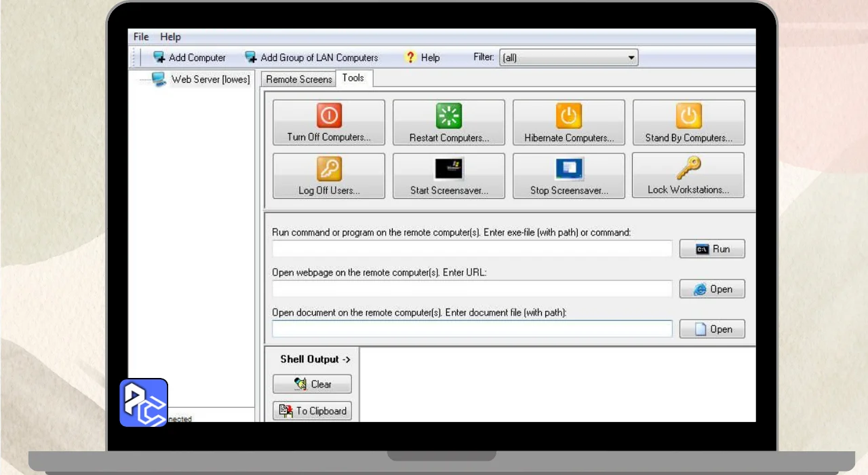
Task: Open the Help menu in menu bar
Action: pyautogui.click(x=171, y=37)
